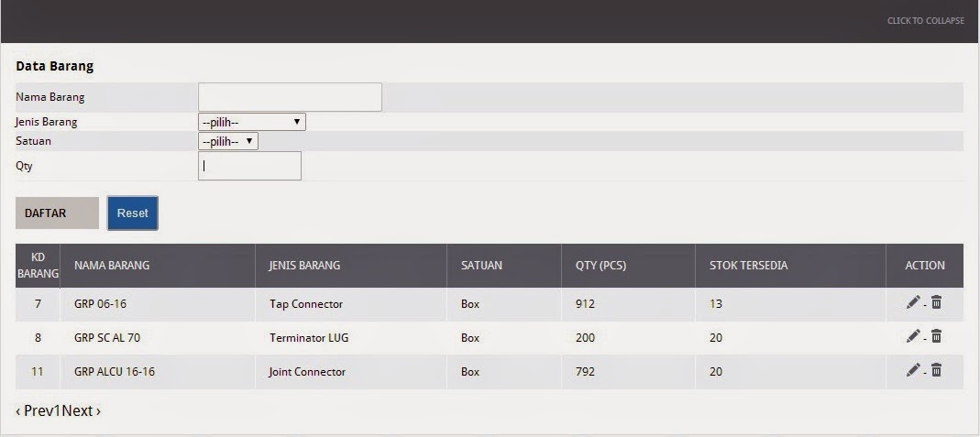Click stock value 20 in GRP ALCU 16-16 row
The width and height of the screenshot is (980, 437).
(716, 371)
